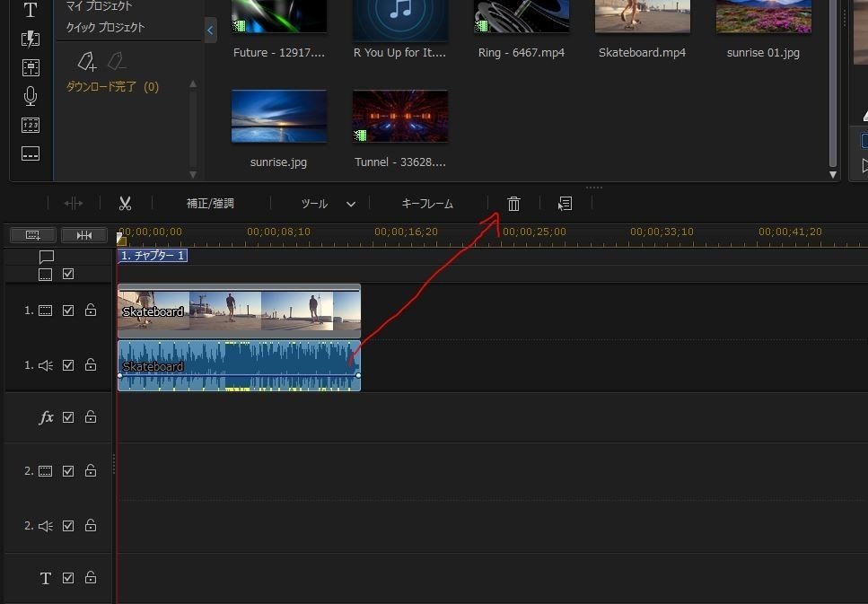This screenshot has height=604, width=868.
Task: Click tag list scroll down arrow
Action: 193,174
